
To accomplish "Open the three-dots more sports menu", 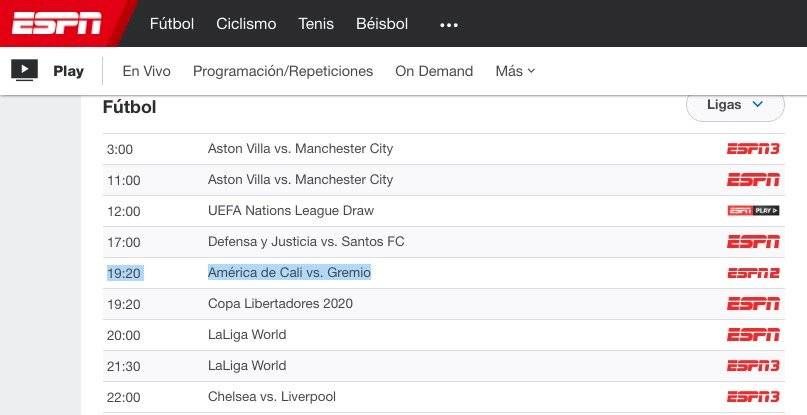I will pos(449,24).
